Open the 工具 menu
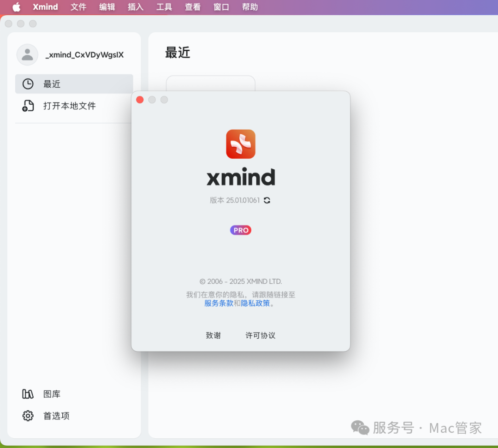 [164, 7]
